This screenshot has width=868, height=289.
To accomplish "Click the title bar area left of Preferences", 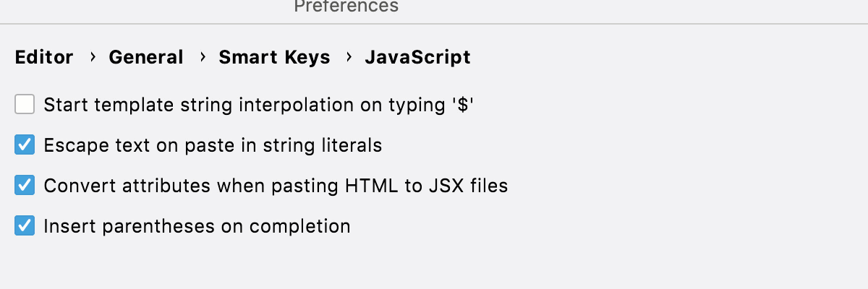I will (x=145, y=7).
